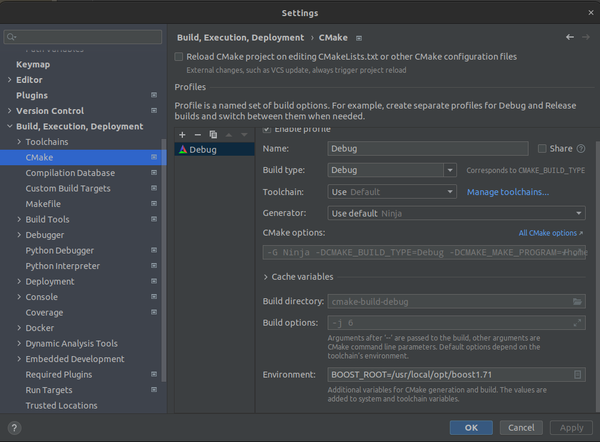Browse for build directory folder
This screenshot has width=600, height=442.
coord(577,301)
